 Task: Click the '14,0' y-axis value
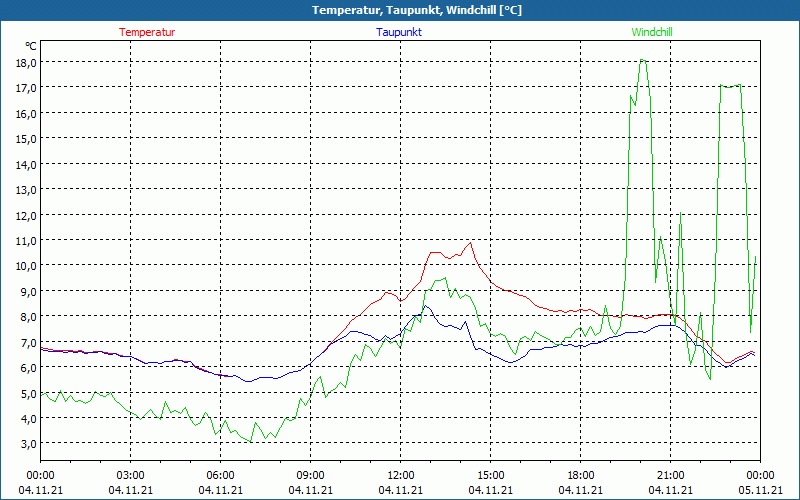click(x=27, y=164)
